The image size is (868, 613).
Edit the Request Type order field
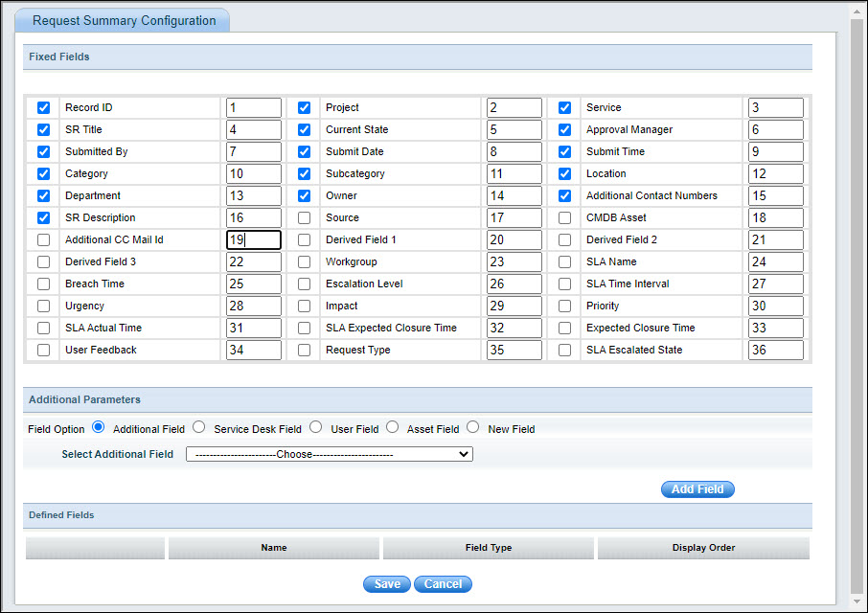tap(514, 351)
